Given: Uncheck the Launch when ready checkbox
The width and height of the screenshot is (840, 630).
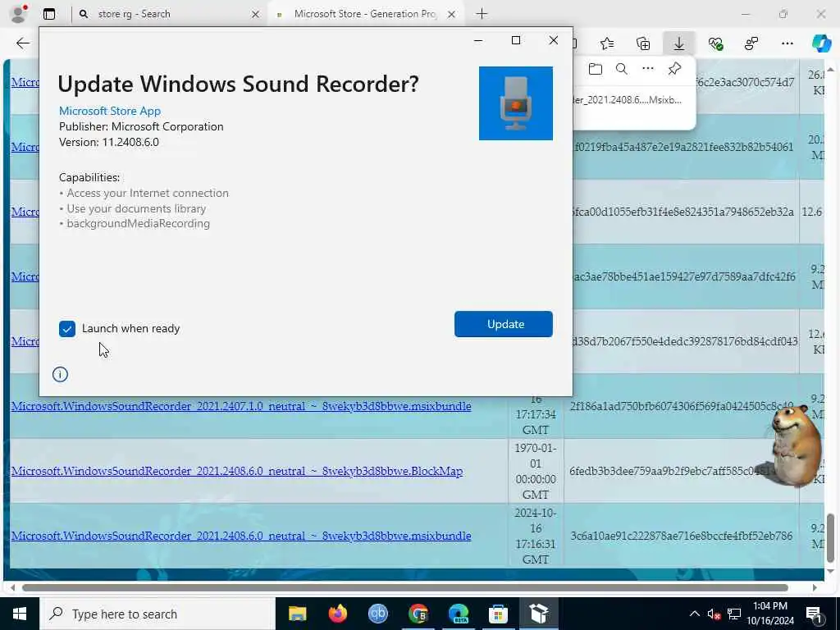Looking at the screenshot, I should click(x=67, y=329).
